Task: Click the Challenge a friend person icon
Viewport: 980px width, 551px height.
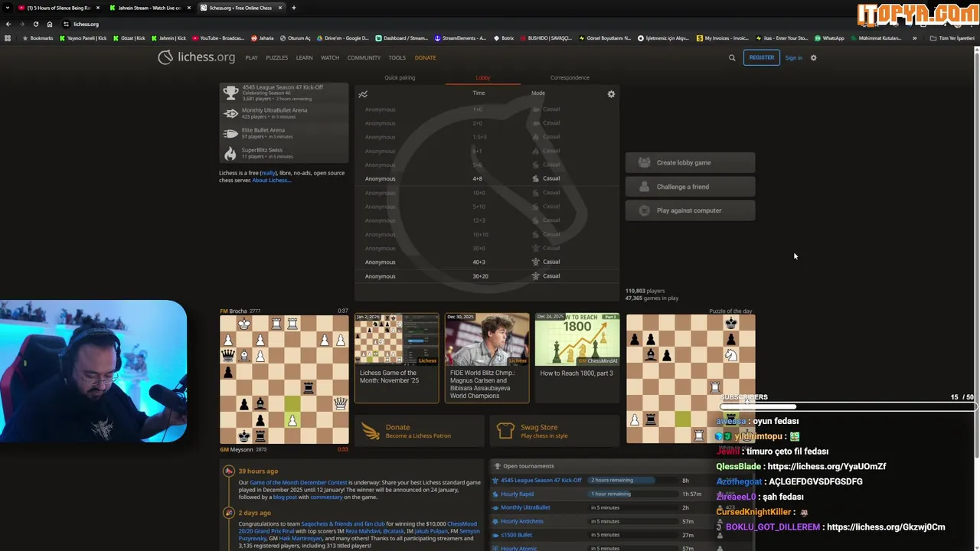Action: tap(644, 186)
